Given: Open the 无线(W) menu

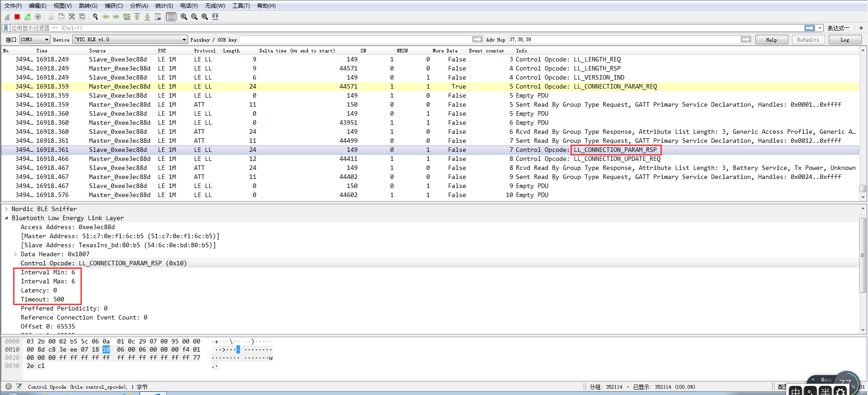Looking at the screenshot, I should click(215, 6).
